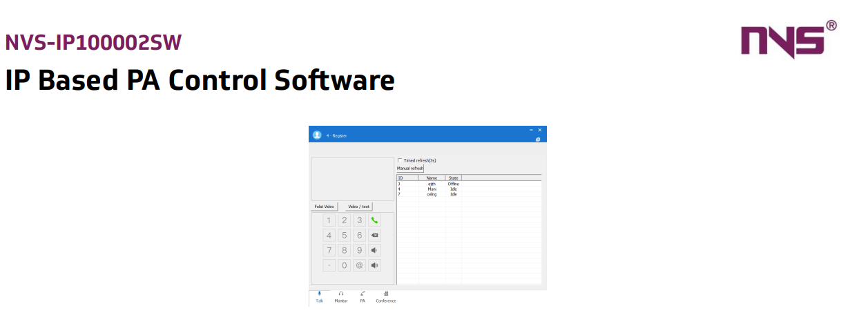868x313 pixels.
Task: Click the user avatar icon in title bar
Action: point(317,135)
